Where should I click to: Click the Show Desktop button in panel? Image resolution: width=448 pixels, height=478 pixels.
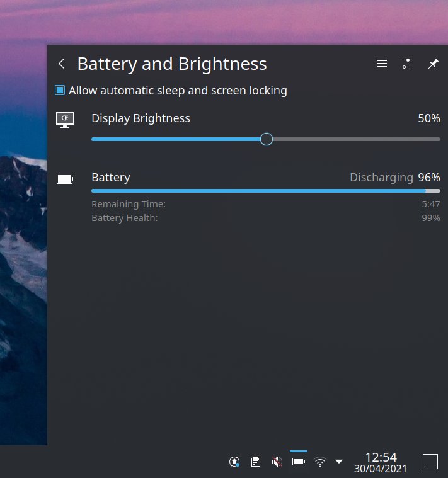click(x=430, y=462)
